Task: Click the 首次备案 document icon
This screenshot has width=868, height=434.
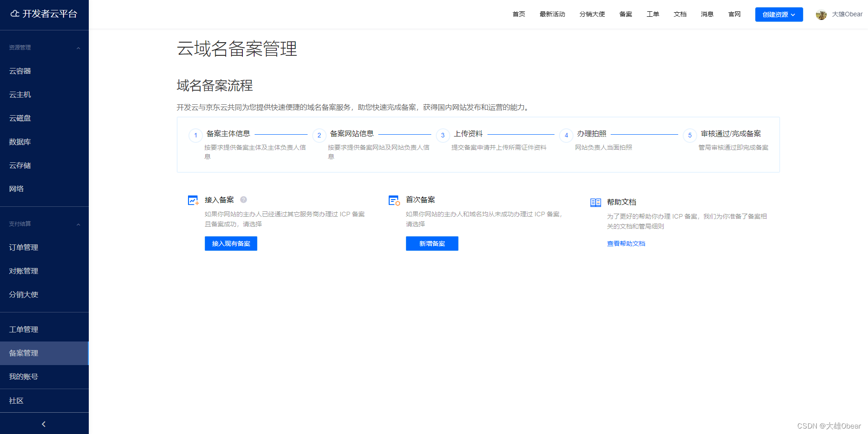Action: pyautogui.click(x=394, y=200)
